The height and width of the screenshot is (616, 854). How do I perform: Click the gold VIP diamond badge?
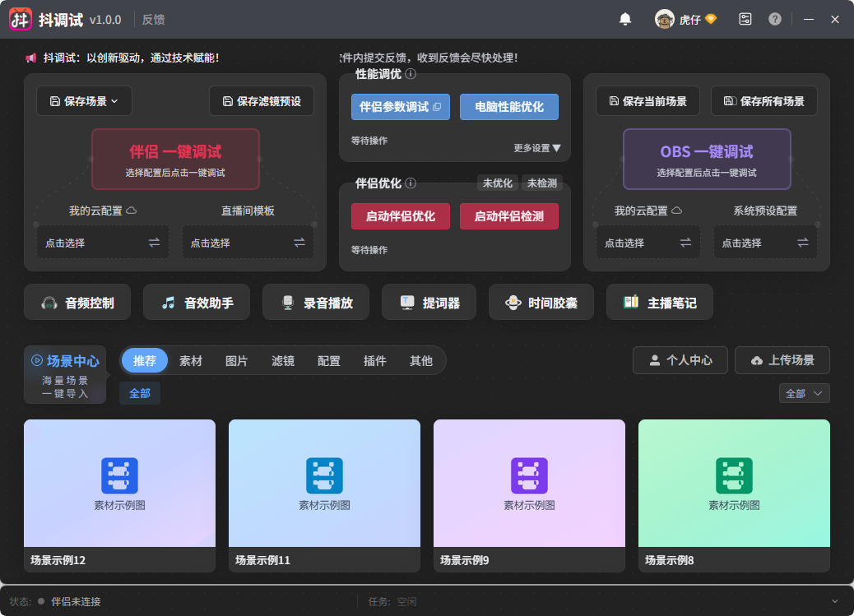(x=711, y=19)
